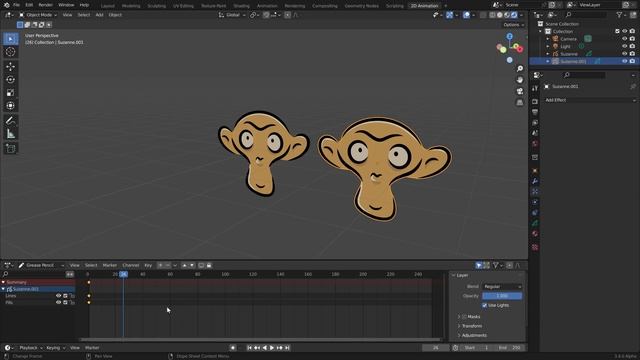640x360 pixels.
Task: Toggle Masks checkbox in Layer panel
Action: point(464,317)
